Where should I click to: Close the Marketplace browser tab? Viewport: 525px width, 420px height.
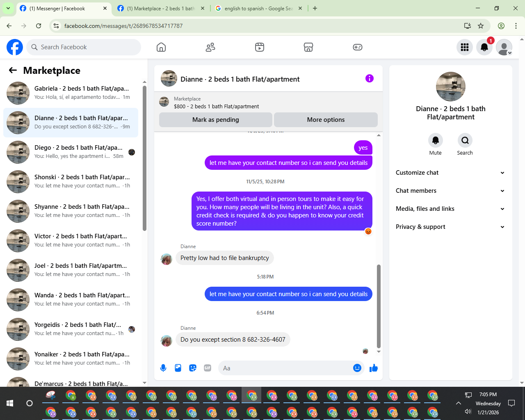point(203,8)
